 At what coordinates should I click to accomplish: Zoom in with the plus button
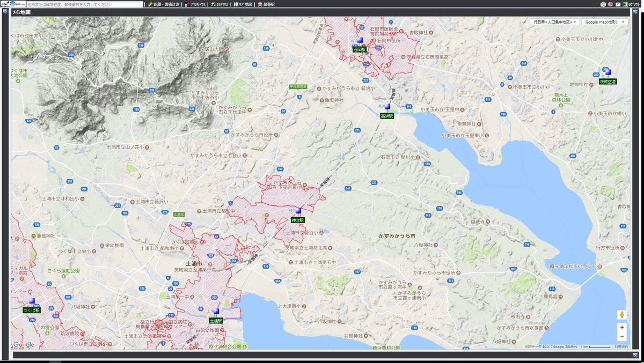coord(622,327)
